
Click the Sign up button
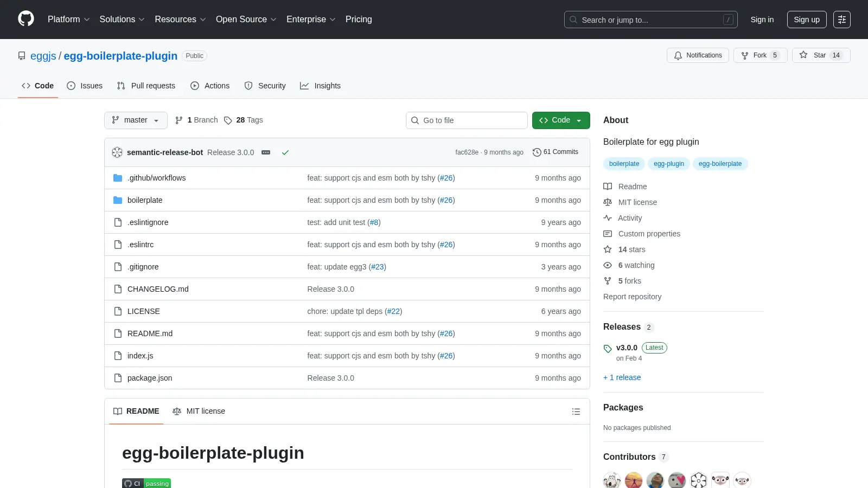(x=807, y=20)
